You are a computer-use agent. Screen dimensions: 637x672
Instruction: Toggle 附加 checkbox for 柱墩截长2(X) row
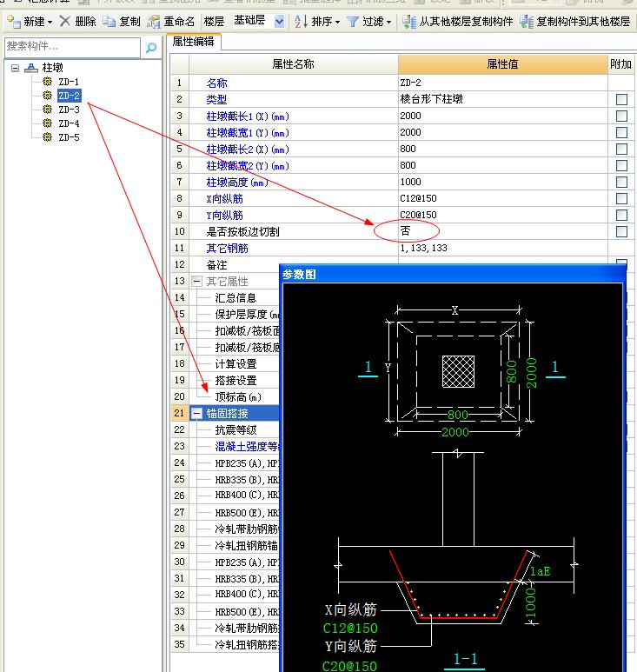tap(621, 149)
